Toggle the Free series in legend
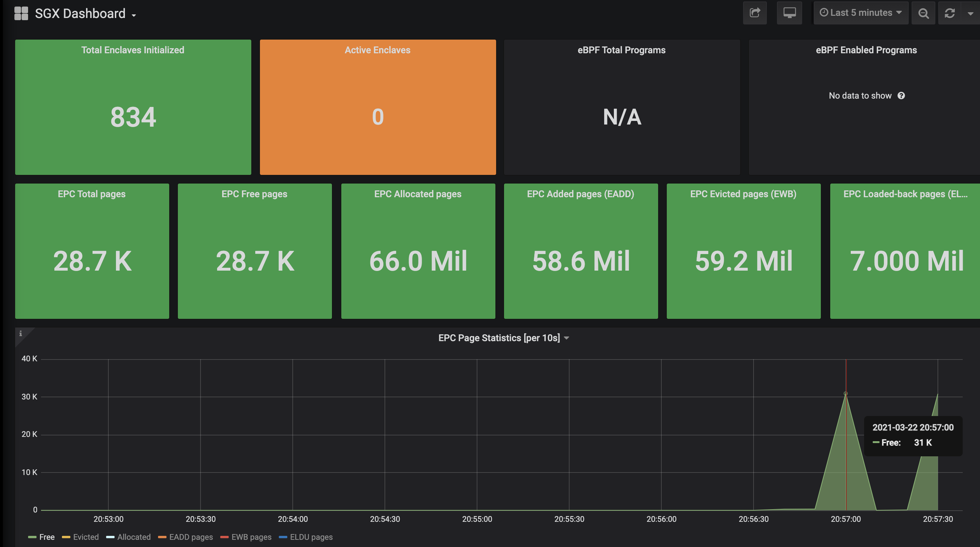The image size is (980, 547). pos(46,537)
